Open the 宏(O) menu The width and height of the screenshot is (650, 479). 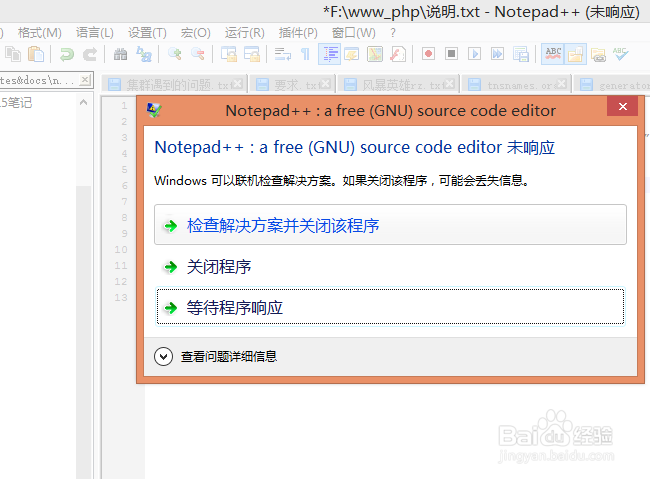click(x=196, y=32)
